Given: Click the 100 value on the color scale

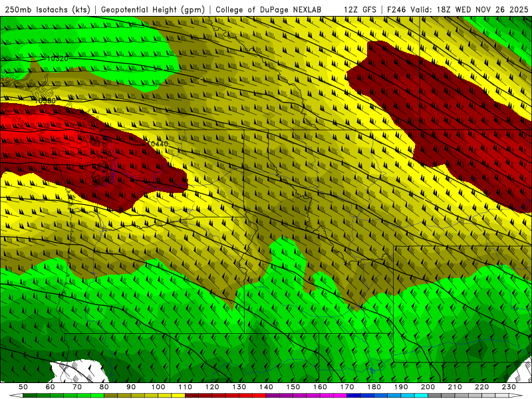Looking at the screenshot, I should tap(158, 387).
